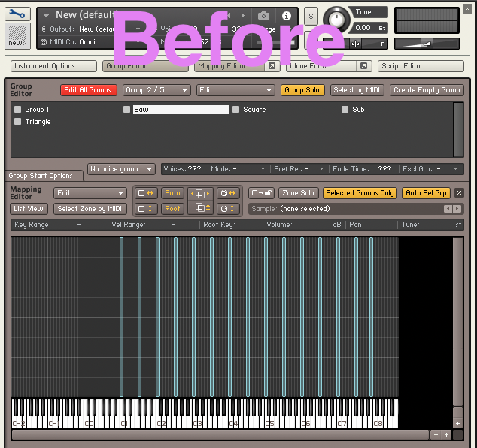Screen dimensions: 477x448
Task: Switch to the Script Editor tab
Action: pos(420,66)
